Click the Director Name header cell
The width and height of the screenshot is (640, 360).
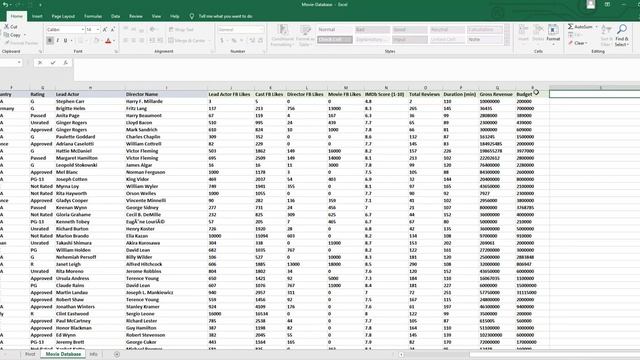point(166,94)
